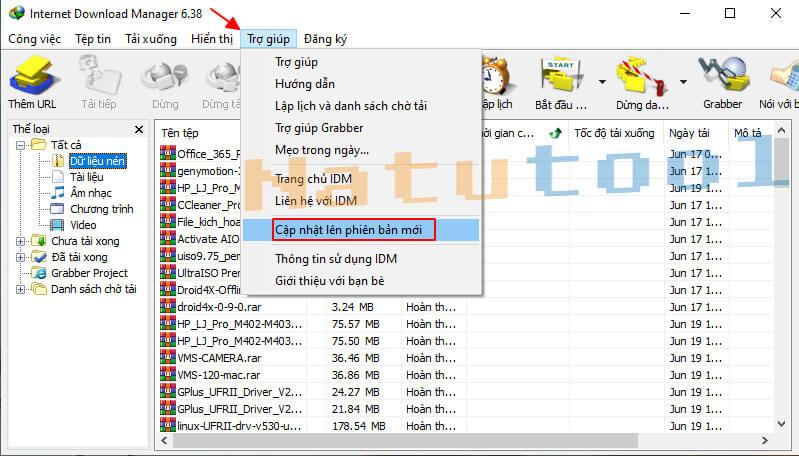The image size is (799, 456).
Task: Click size cell 178.54 MB
Action: click(x=359, y=426)
